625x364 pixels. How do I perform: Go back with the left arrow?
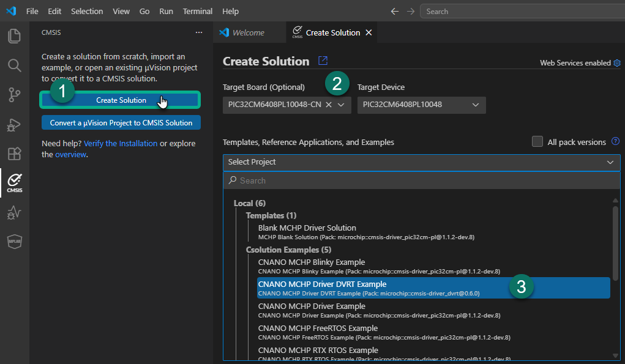tap(395, 12)
